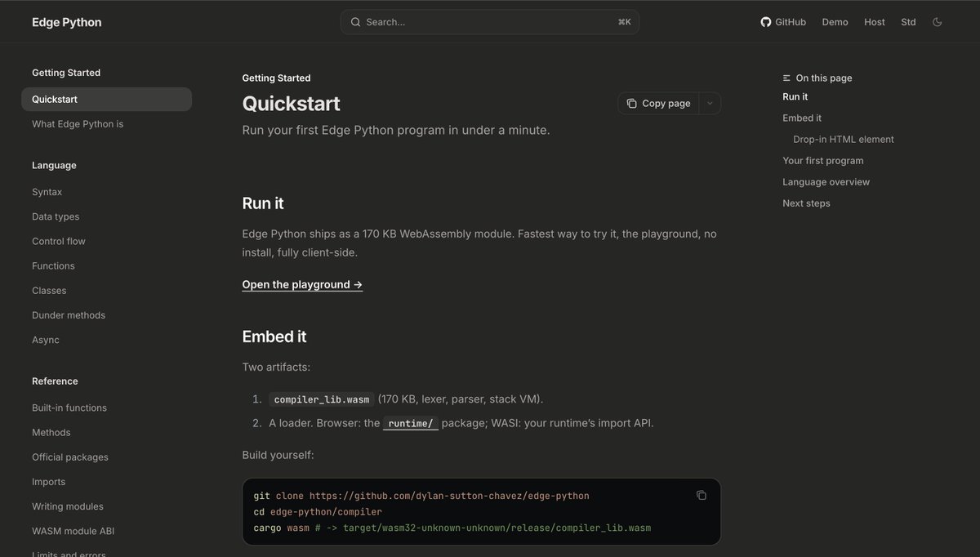Click the Reference sidebar section heading

55,381
